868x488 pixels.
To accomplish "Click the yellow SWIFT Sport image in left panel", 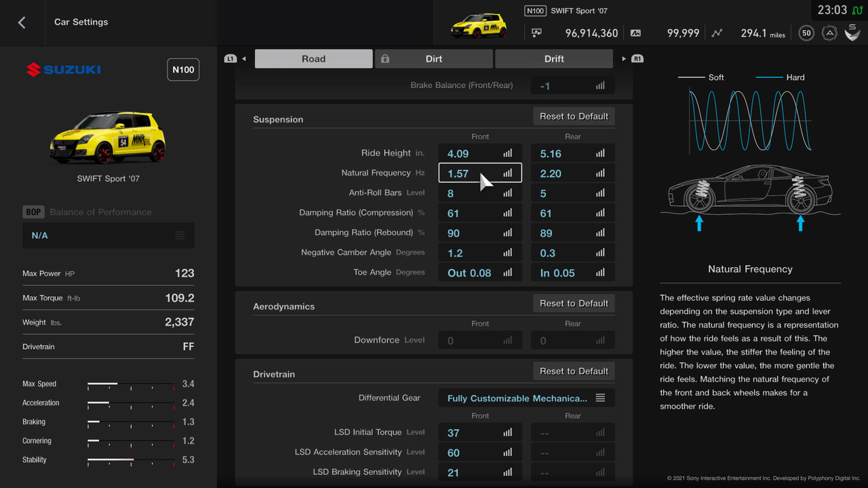I will coord(108,138).
